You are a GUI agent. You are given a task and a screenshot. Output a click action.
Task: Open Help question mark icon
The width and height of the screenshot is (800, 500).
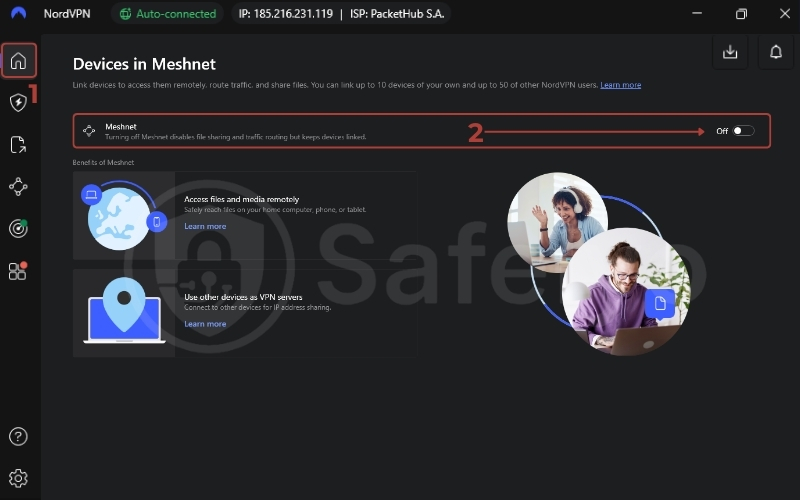pos(18,437)
